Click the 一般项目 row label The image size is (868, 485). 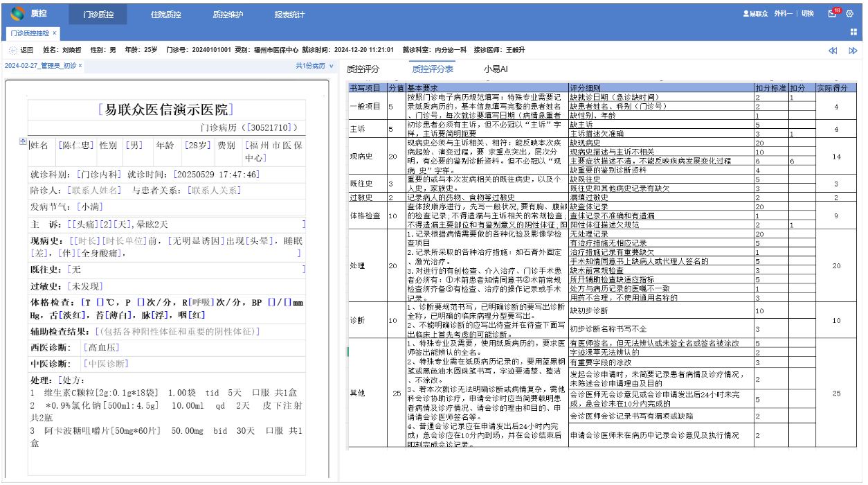pos(365,107)
